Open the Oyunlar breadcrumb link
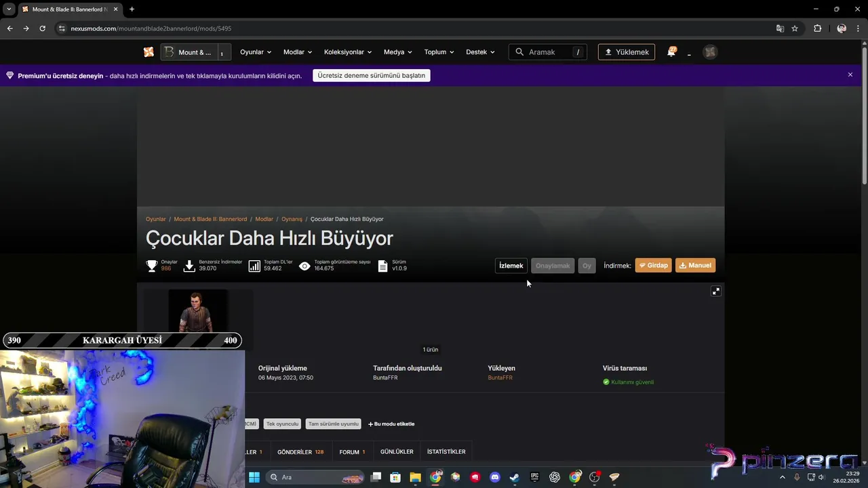This screenshot has width=868, height=488. [156, 219]
